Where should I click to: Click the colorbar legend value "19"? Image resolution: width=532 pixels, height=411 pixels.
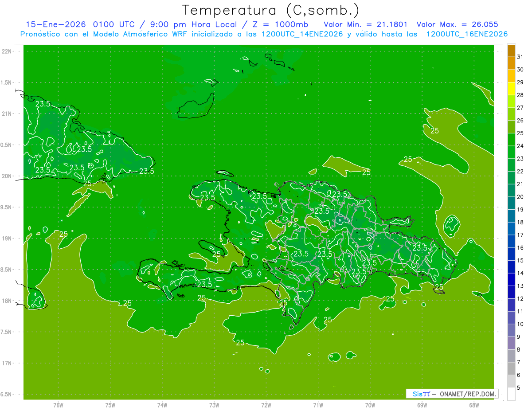click(x=520, y=210)
